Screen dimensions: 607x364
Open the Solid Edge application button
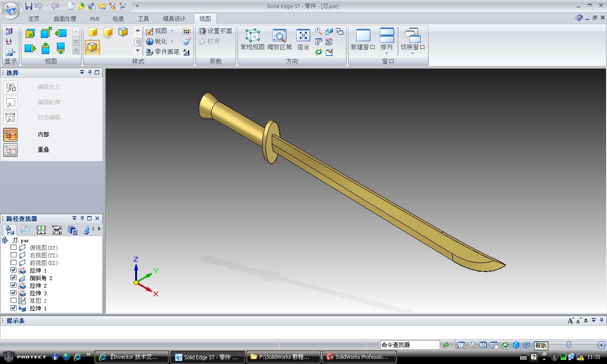10,10
